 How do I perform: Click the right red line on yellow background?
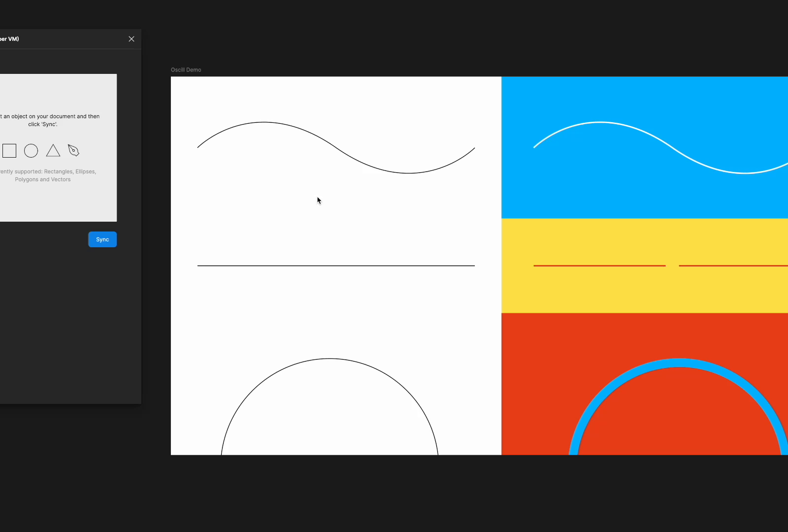point(734,265)
